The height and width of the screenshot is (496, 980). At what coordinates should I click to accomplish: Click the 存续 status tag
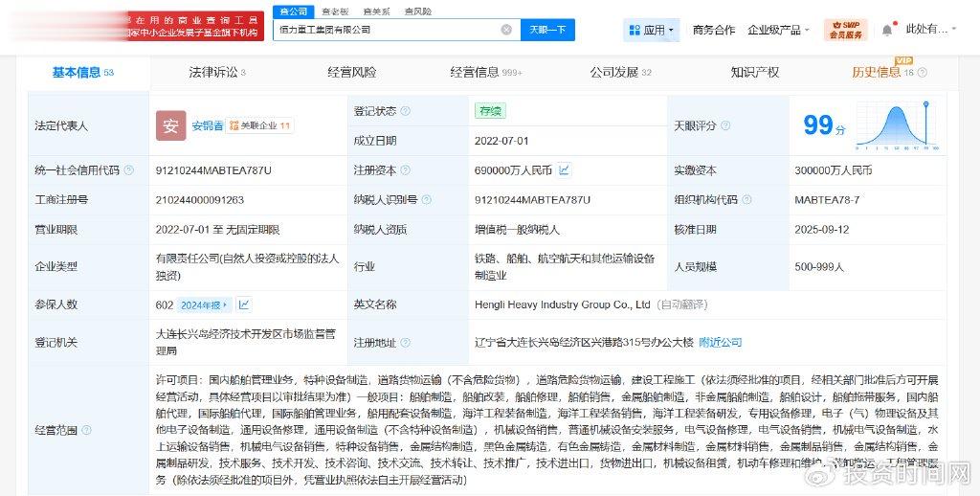point(490,111)
